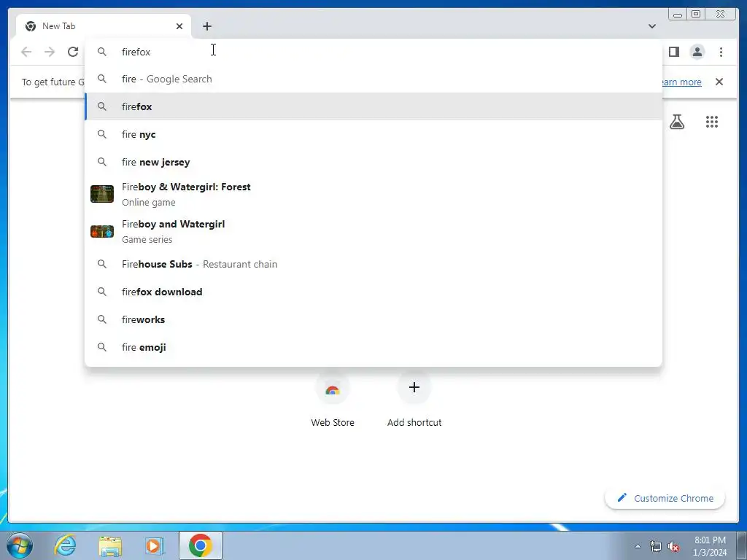Image resolution: width=747 pixels, height=560 pixels.
Task: Click Fireboy and Watergirl series thumbnail
Action: tap(102, 231)
